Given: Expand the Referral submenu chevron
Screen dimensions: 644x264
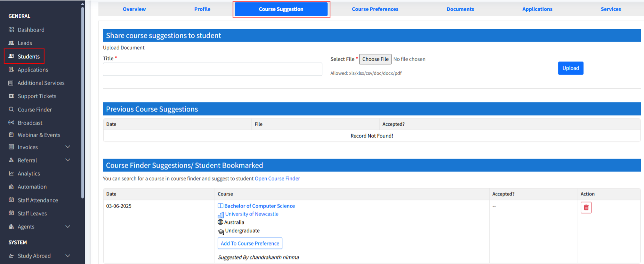Looking at the screenshot, I should (68, 160).
